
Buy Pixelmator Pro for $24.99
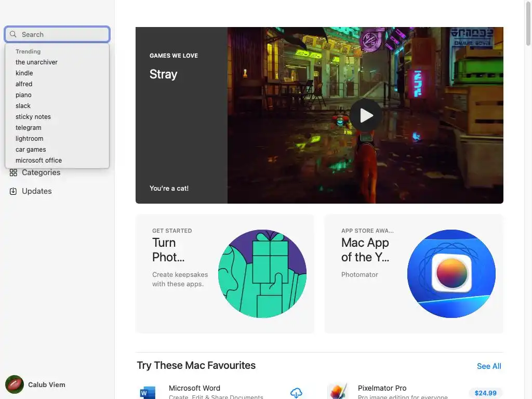[x=486, y=393]
